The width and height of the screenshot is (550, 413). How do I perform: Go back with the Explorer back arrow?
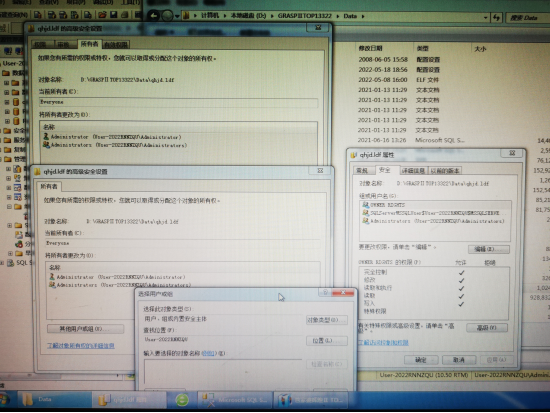(x=154, y=15)
